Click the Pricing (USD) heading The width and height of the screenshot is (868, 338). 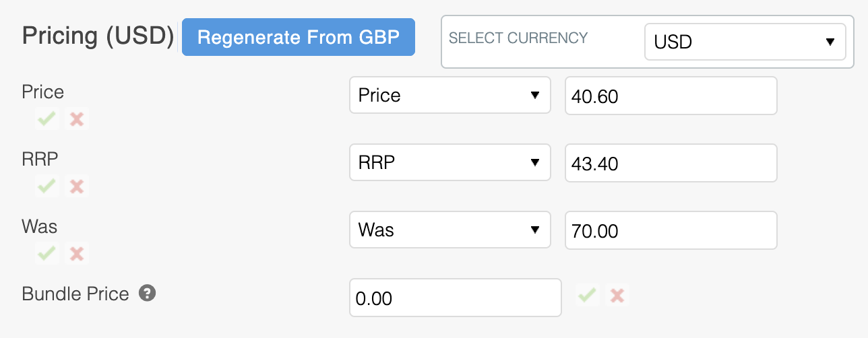coord(98,36)
